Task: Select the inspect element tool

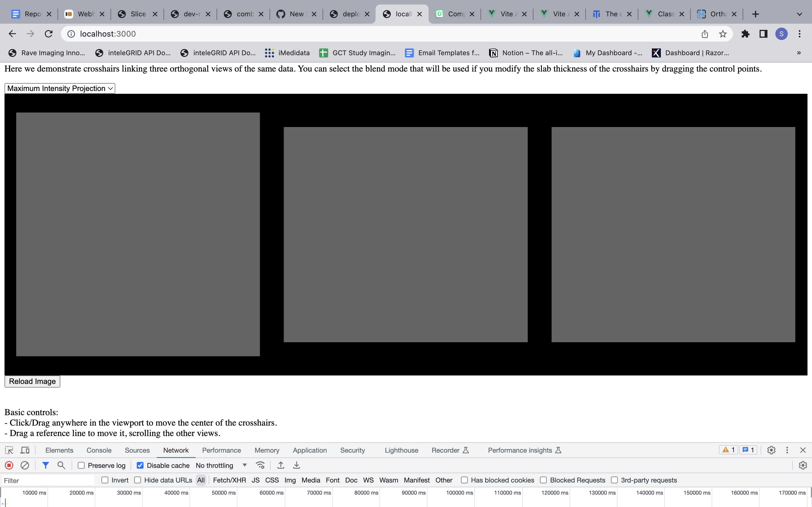Action: [9, 450]
